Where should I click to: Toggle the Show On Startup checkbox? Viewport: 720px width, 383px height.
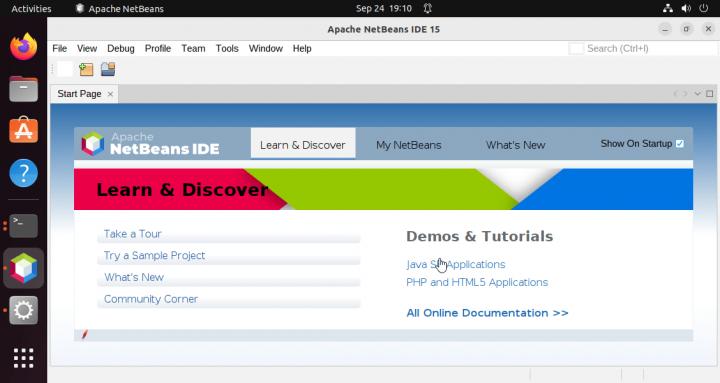click(x=680, y=144)
